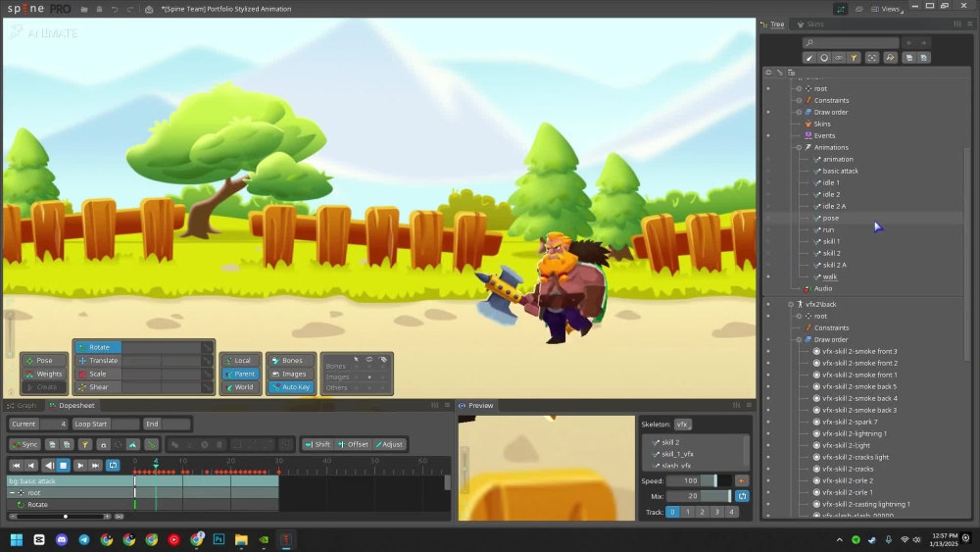The height and width of the screenshot is (552, 980).
Task: Switch to the Tree tab
Action: (x=773, y=25)
